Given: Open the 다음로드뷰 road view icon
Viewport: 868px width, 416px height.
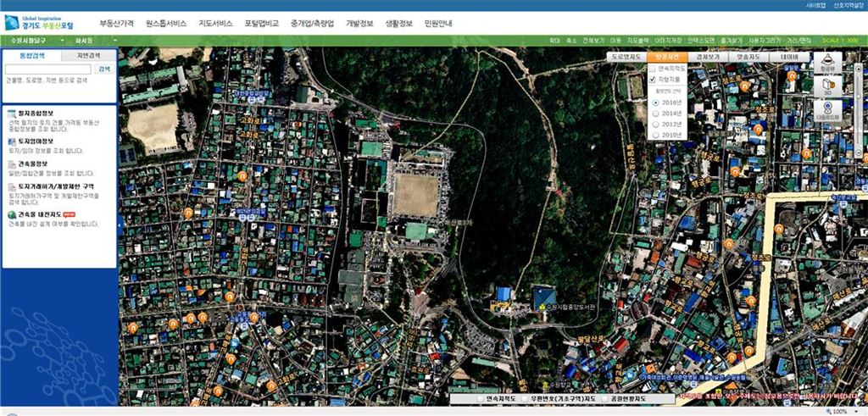Looking at the screenshot, I should pyautogui.click(x=826, y=111).
